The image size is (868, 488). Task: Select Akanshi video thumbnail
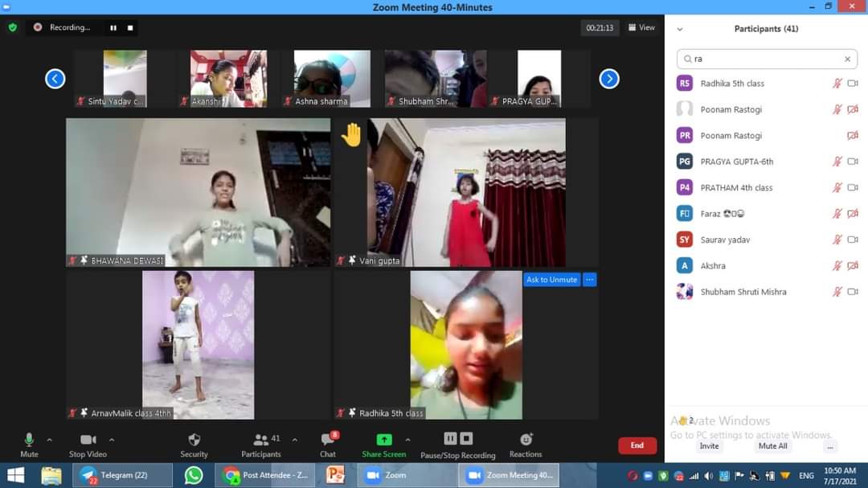pos(228,79)
